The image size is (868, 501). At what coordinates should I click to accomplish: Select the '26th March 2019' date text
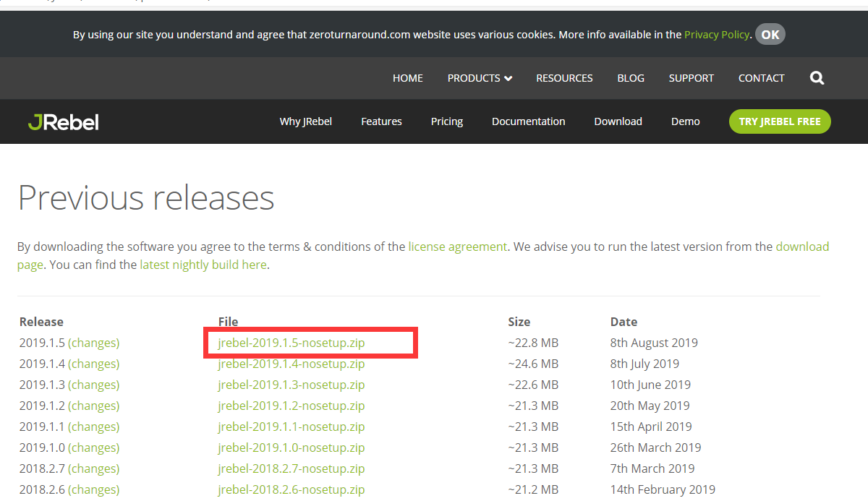655,448
